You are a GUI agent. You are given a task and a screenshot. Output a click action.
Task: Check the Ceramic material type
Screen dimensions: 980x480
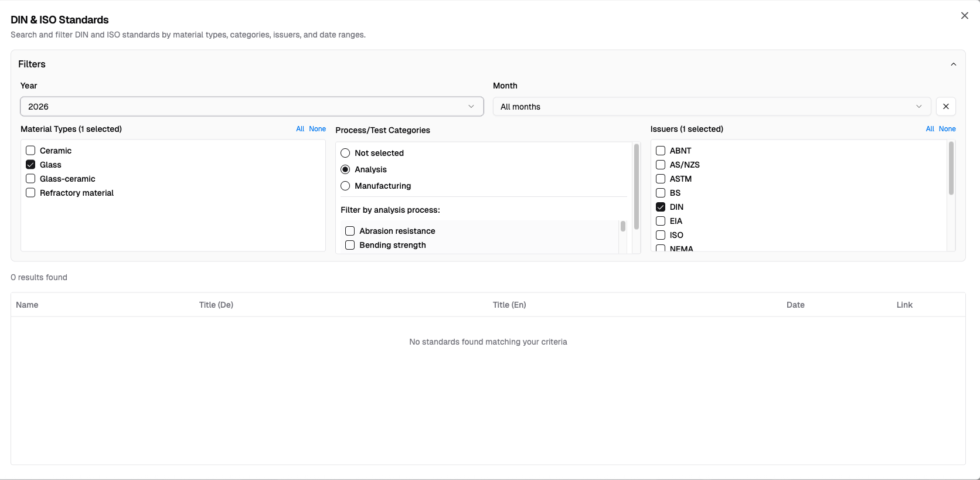31,151
